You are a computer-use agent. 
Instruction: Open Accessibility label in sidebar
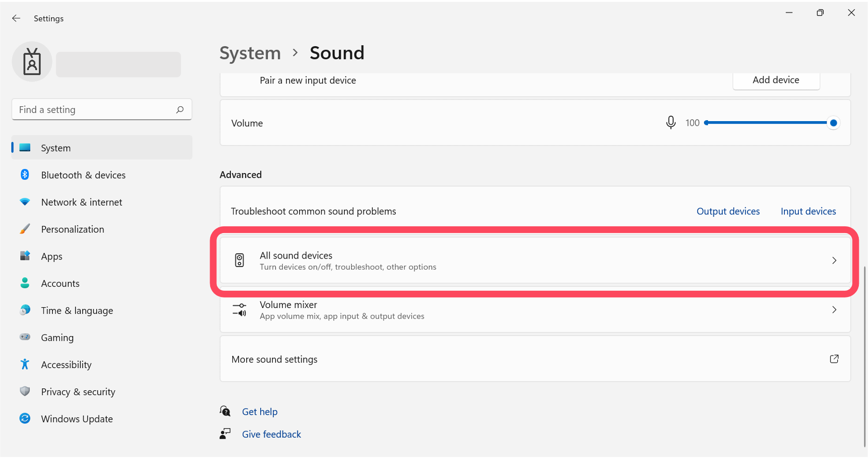(x=66, y=365)
